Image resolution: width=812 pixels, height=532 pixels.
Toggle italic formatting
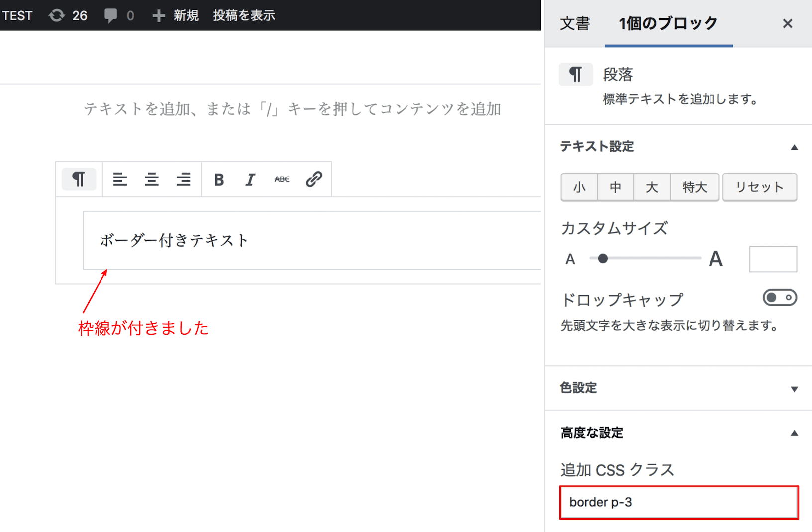[250, 179]
